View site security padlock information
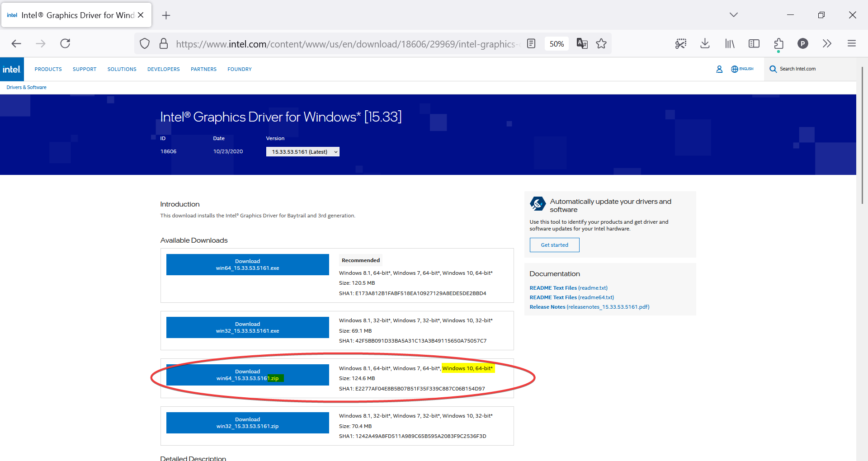Viewport: 868px width, 461px height. [164, 44]
